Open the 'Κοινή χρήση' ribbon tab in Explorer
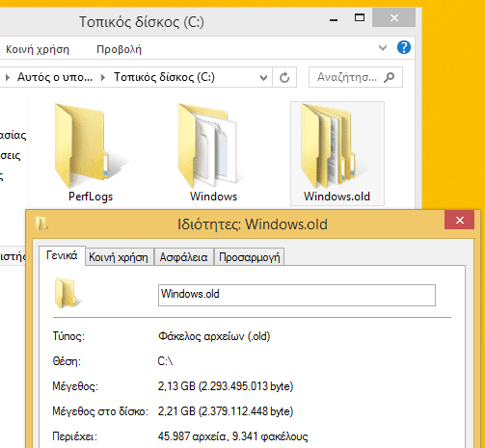485x448 pixels. [x=38, y=49]
